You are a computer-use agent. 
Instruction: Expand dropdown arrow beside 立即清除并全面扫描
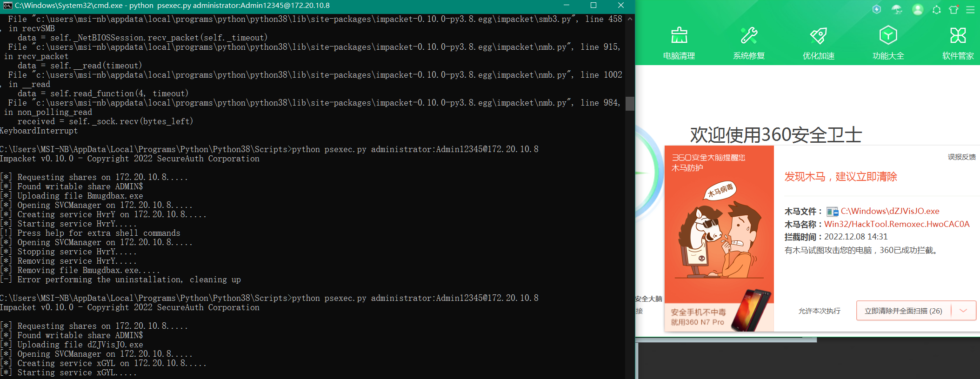[963, 311]
